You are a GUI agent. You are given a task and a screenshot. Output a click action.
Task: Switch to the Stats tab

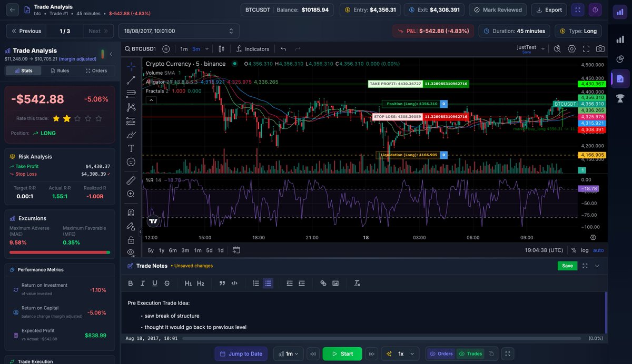point(23,70)
